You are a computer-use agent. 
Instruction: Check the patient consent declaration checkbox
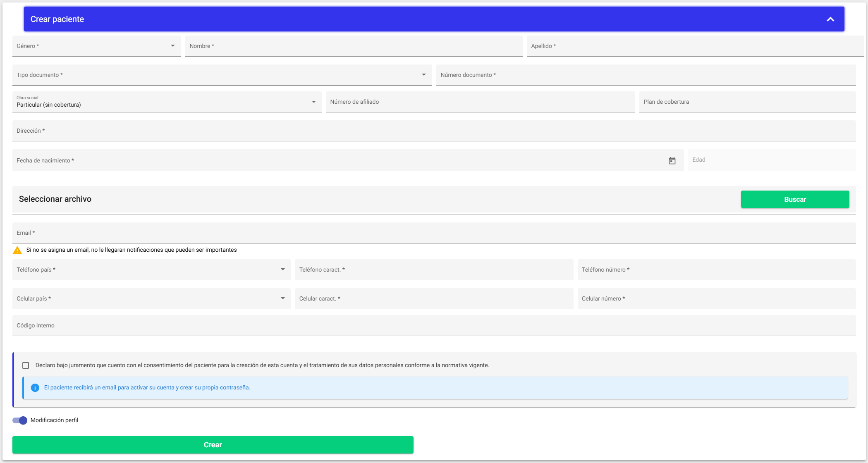pos(26,365)
